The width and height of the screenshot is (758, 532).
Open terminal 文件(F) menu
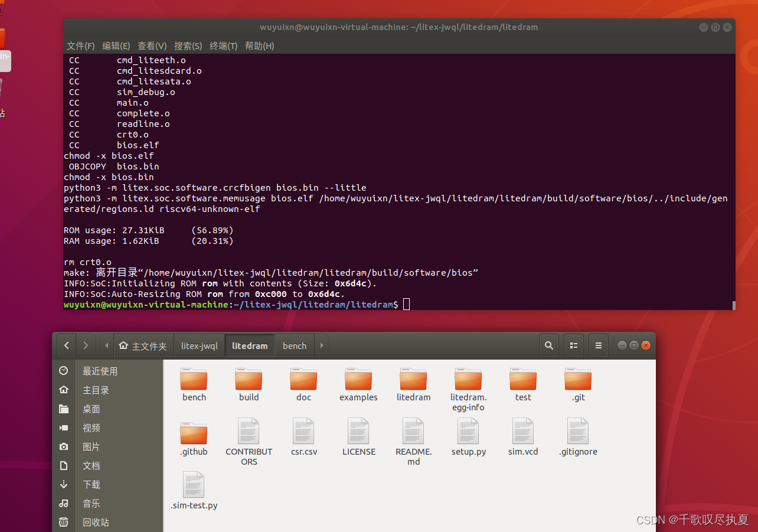81,45
